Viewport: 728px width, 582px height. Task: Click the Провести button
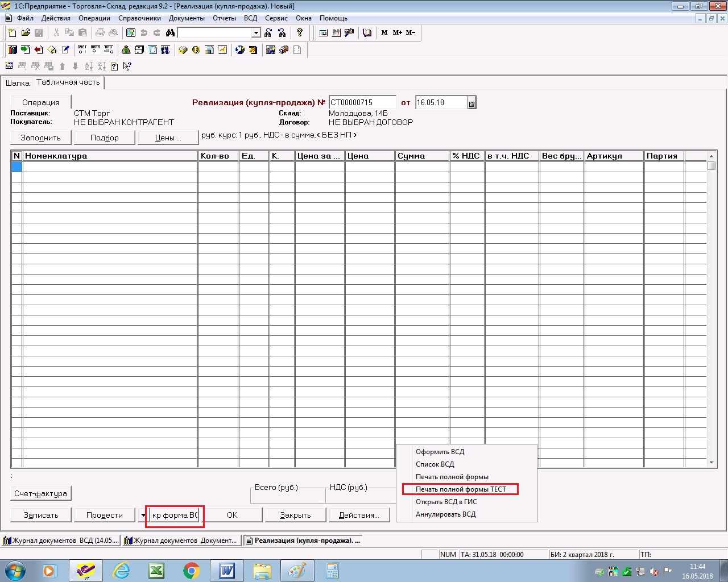pos(104,515)
